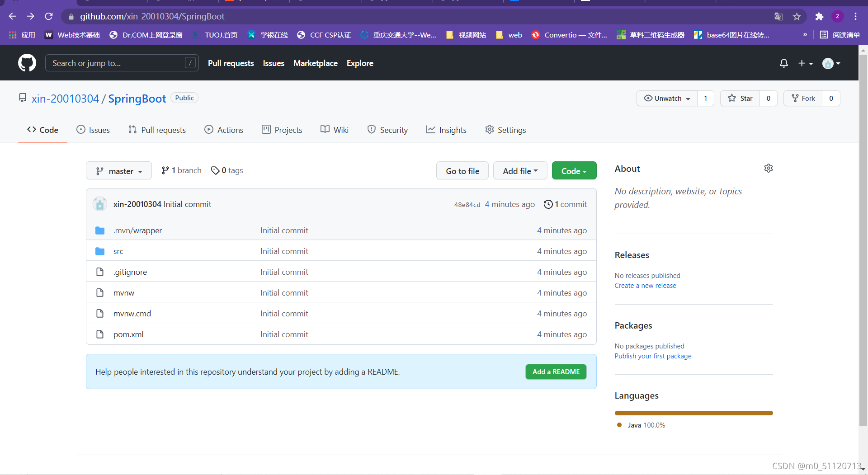Open the Chrome profile avatar Z
The image size is (868, 475).
tap(838, 17)
